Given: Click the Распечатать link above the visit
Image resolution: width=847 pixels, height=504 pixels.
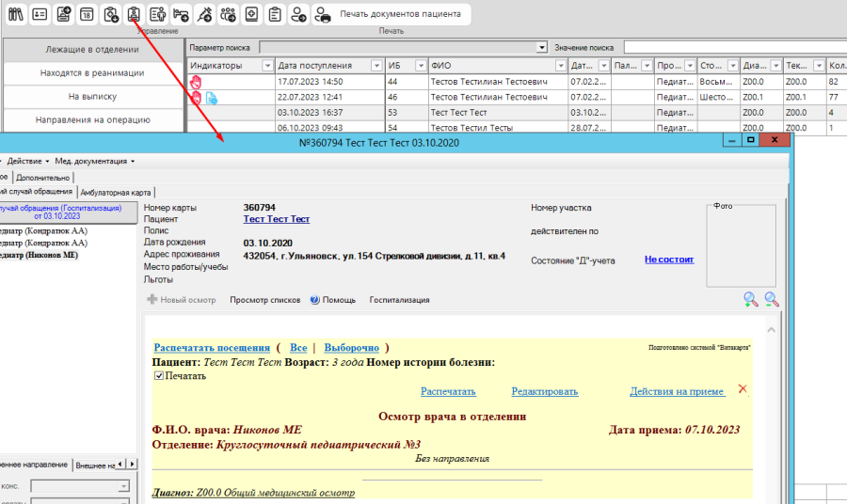Looking at the screenshot, I should click(x=448, y=392).
